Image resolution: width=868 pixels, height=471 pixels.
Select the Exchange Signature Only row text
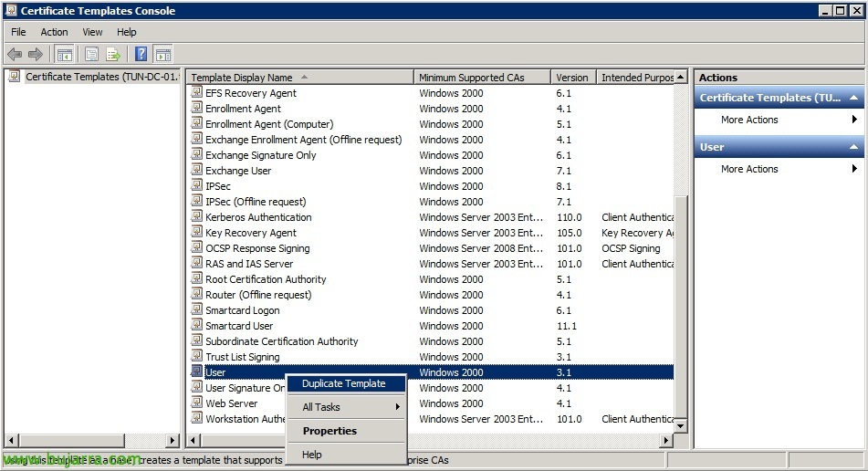[x=261, y=155]
